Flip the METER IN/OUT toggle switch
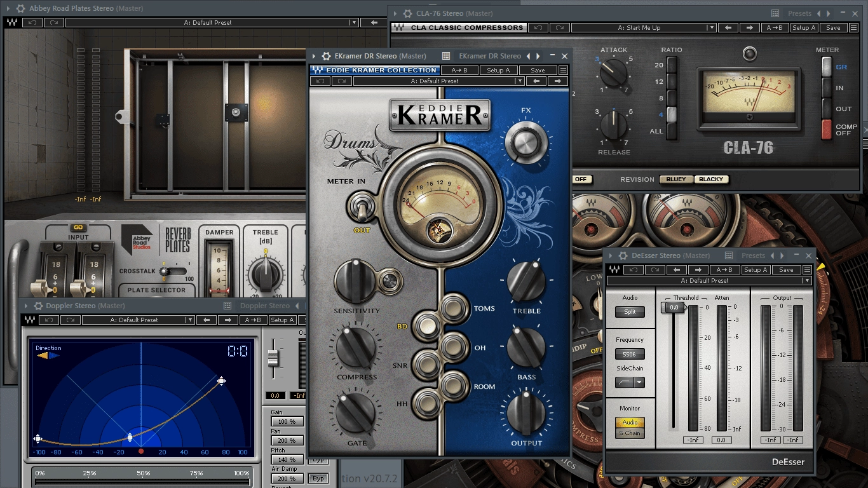 tap(362, 208)
